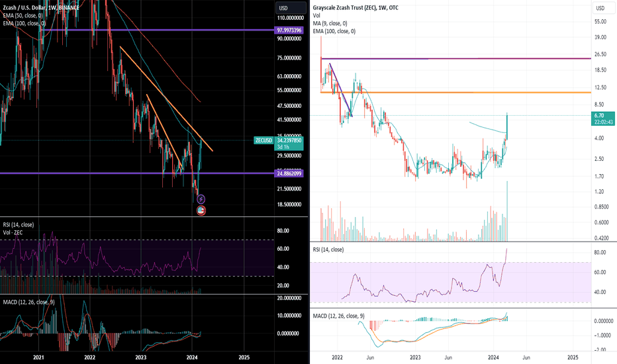Screen dimensions: 617x364
Task: Click the 97.9973396 purple price label
Action: pos(289,30)
